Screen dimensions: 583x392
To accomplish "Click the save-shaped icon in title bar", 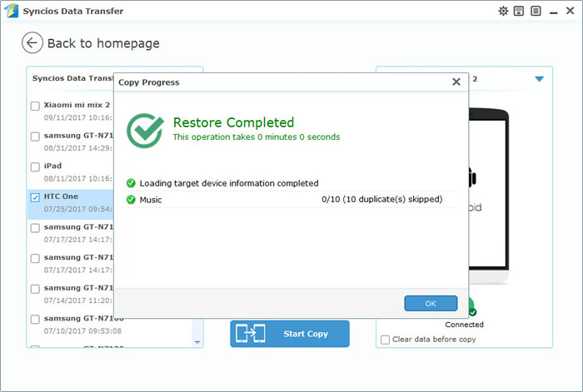I will [519, 11].
